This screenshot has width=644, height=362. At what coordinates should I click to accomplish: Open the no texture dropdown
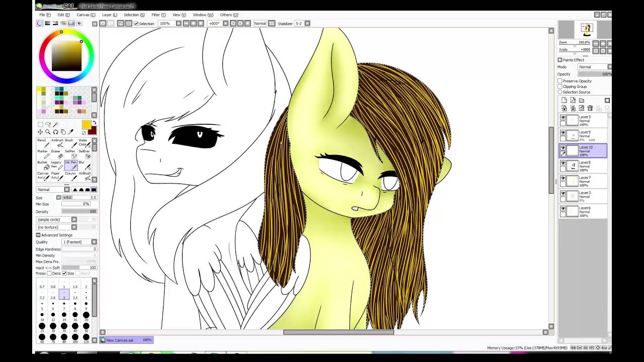coord(56,227)
